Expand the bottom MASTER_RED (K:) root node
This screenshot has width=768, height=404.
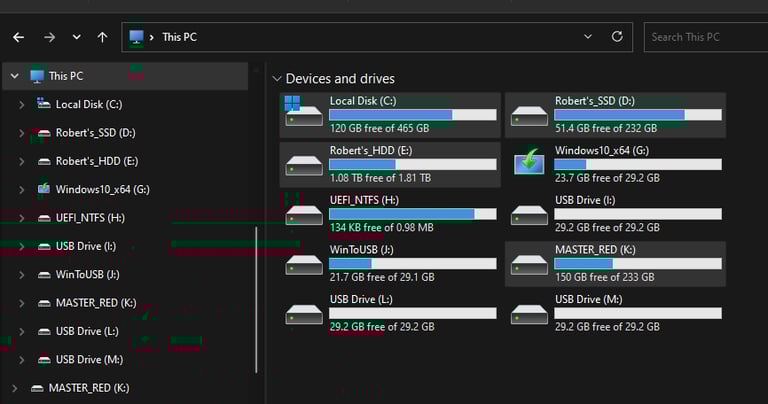[15, 388]
